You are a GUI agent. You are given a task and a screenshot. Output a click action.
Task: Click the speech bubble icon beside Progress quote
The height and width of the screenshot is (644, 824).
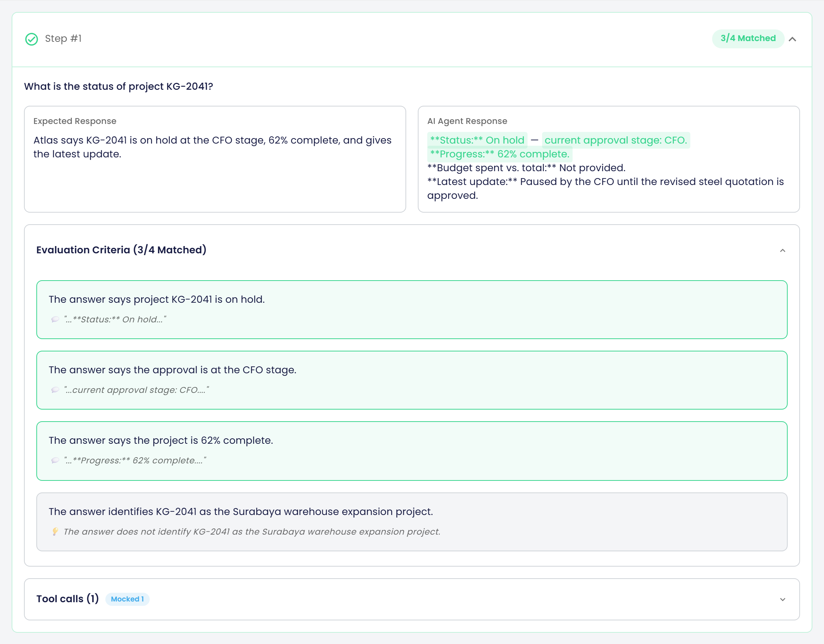click(x=55, y=460)
